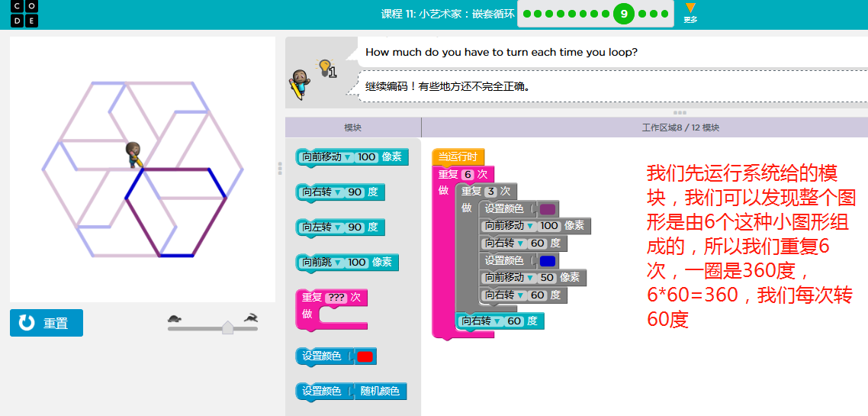Viewport: 868px width, 416px height.
Task: Open the lightbulb hint icon
Action: [x=326, y=67]
